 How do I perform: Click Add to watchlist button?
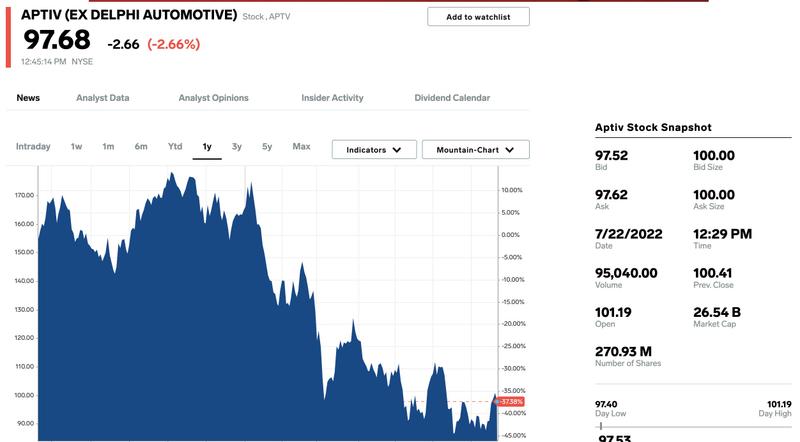tap(478, 17)
